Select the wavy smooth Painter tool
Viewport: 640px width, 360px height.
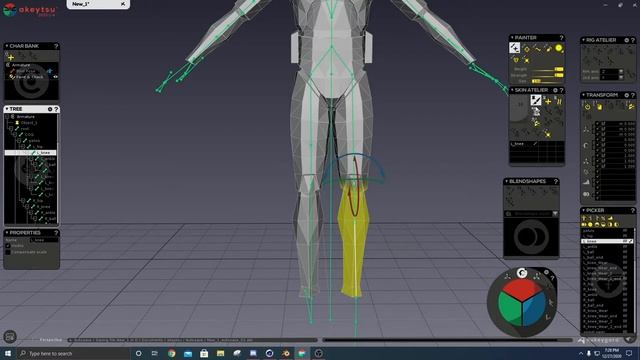[x=537, y=49]
